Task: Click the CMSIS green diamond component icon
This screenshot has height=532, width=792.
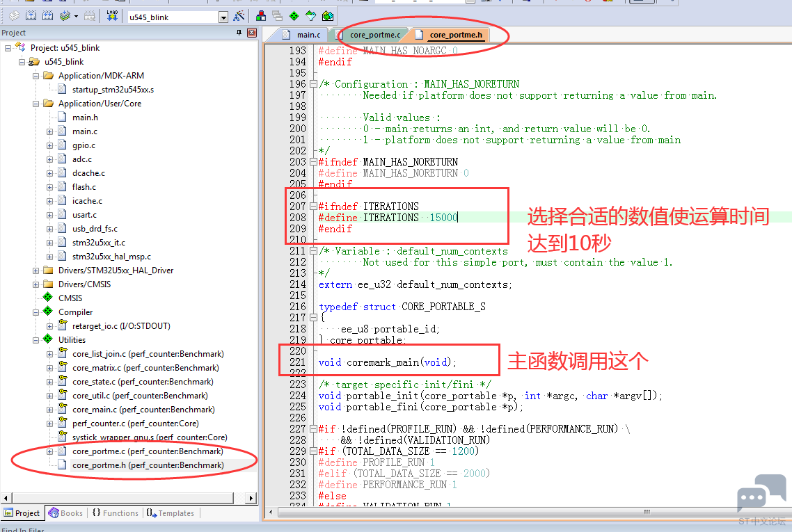Action: coord(48,298)
